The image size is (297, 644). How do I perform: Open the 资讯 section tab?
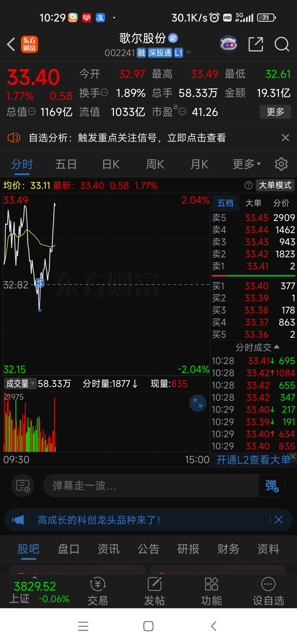click(109, 549)
